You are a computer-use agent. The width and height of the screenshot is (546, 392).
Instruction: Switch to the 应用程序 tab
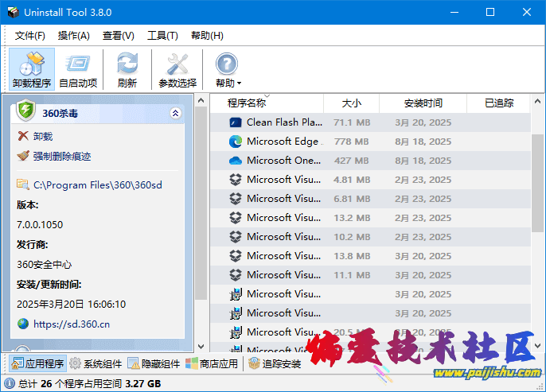tap(37, 364)
